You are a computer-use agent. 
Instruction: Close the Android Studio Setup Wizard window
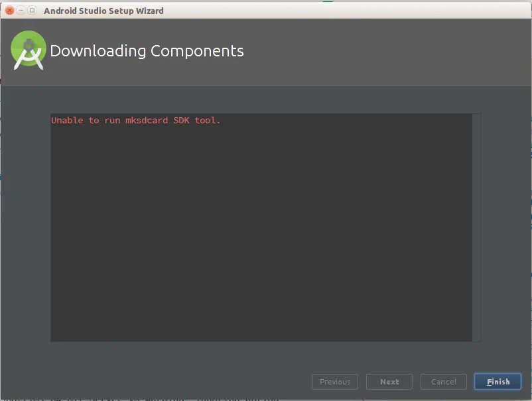10,11
